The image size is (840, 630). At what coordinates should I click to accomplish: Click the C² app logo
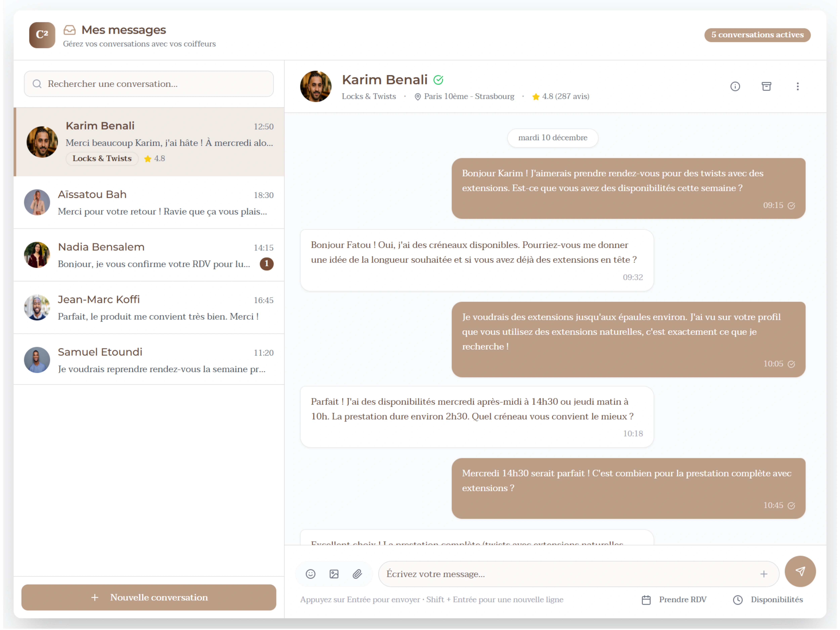(42, 35)
